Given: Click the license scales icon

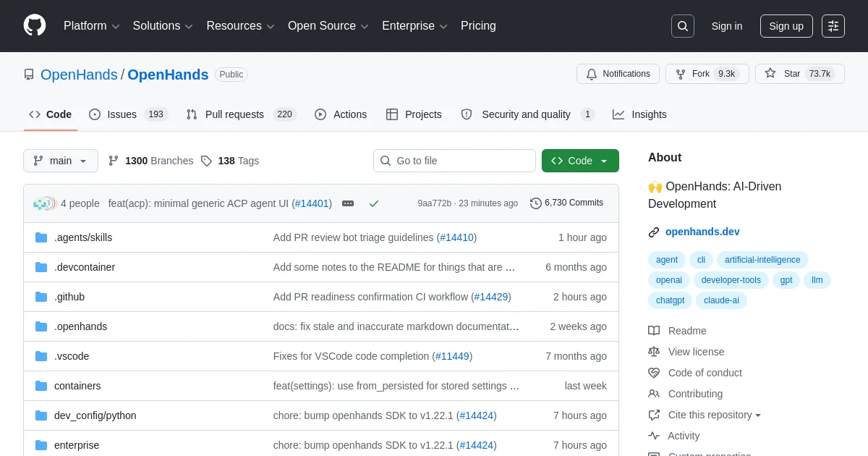Looking at the screenshot, I should pyautogui.click(x=654, y=352).
